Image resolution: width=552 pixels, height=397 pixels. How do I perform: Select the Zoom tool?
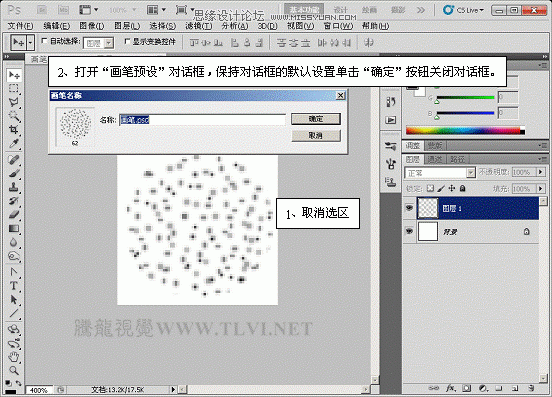click(14, 370)
